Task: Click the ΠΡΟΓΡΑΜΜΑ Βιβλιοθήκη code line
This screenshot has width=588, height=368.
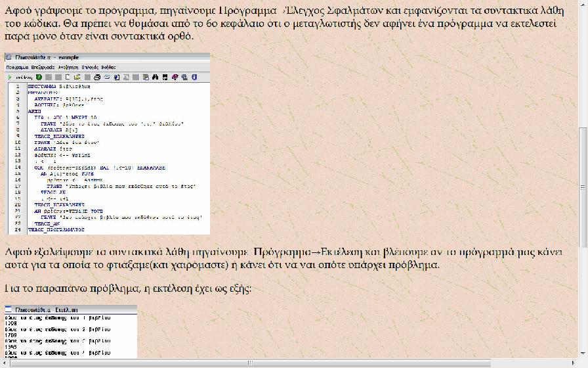Action: point(59,86)
